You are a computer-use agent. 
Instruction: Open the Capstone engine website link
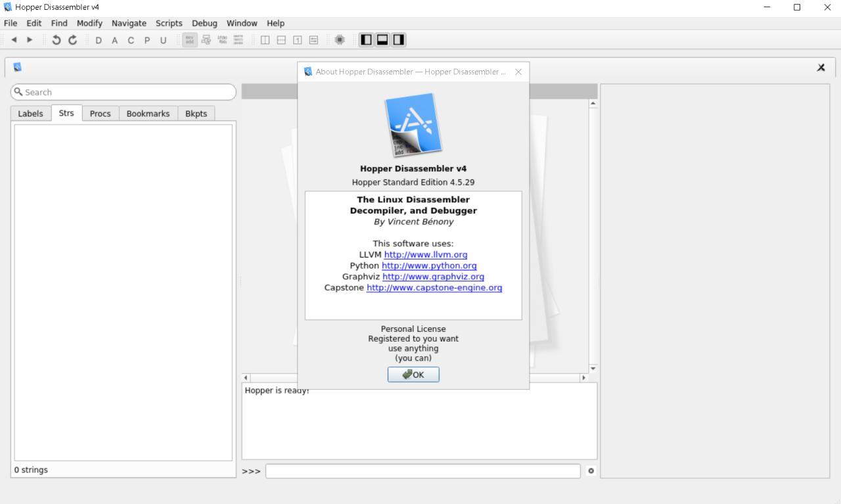tap(434, 288)
